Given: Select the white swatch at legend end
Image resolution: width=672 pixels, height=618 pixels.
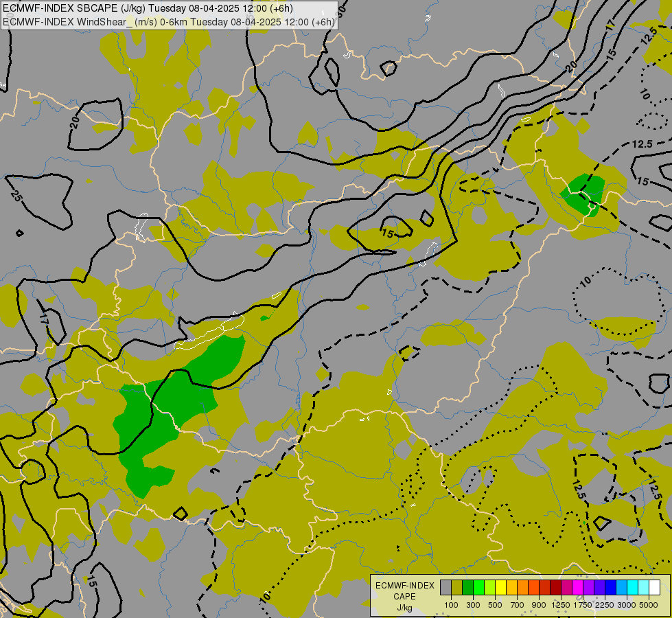Looking at the screenshot, I should click(x=654, y=588).
